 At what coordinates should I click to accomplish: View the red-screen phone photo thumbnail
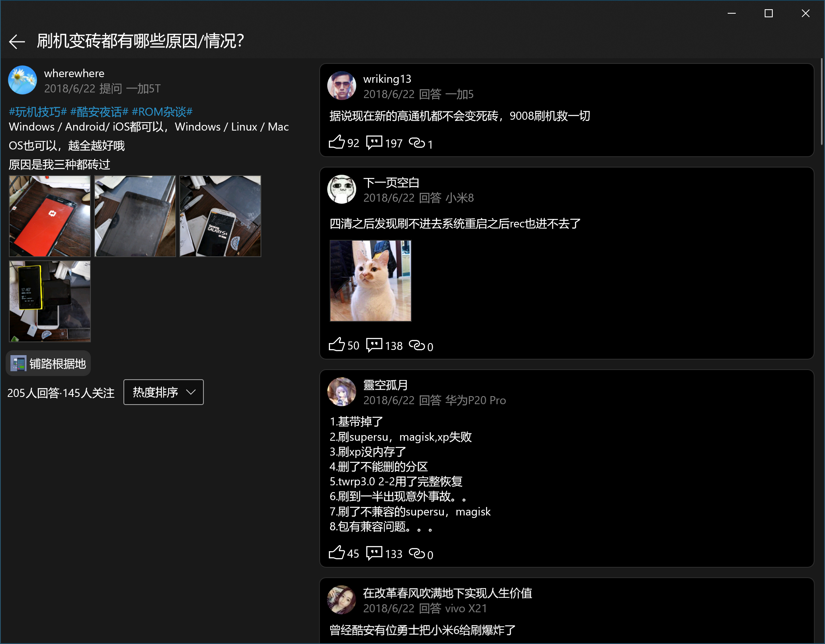click(50, 216)
